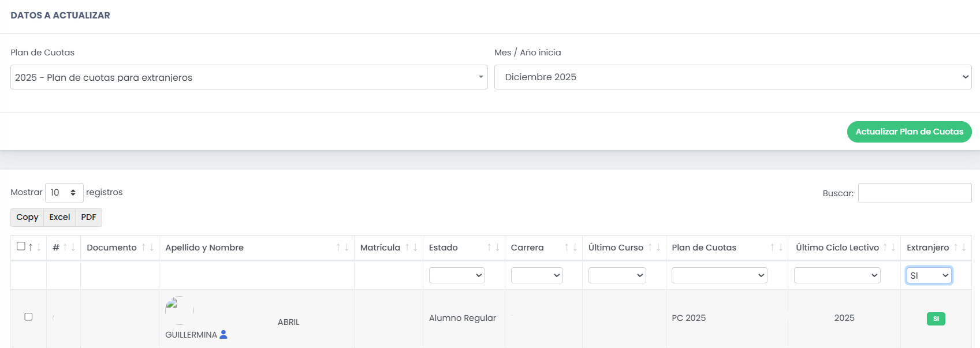
Task: Sort by Estado column arrows
Action: click(493, 248)
